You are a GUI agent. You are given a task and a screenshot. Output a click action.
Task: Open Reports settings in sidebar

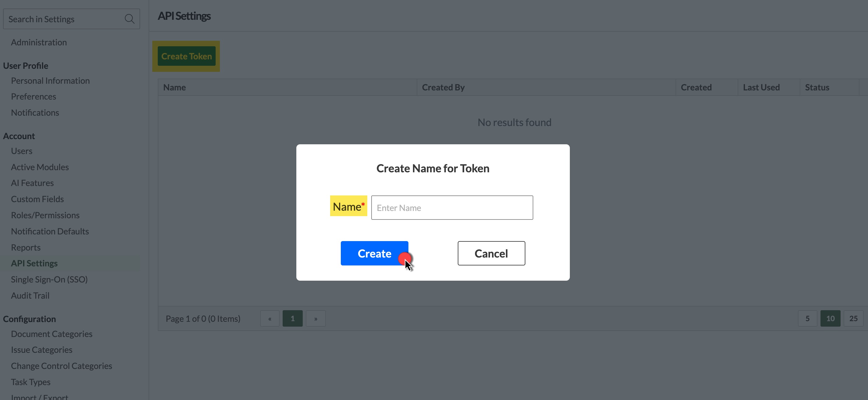(26, 248)
